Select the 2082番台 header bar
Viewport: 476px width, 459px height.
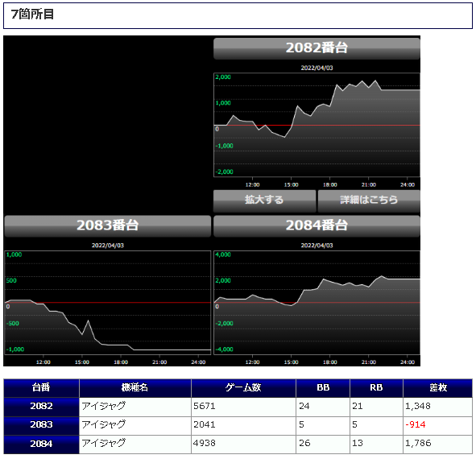(317, 48)
